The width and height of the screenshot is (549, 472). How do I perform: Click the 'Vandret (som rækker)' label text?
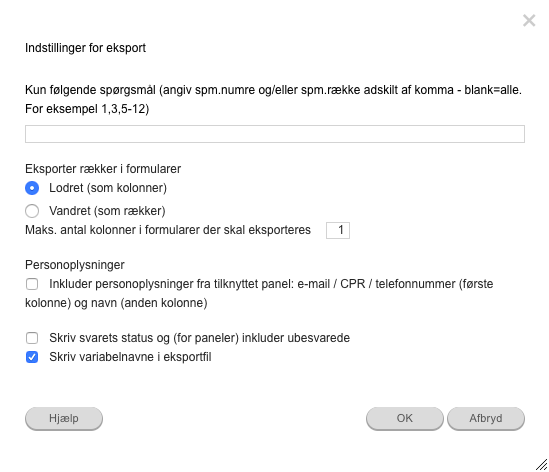107,211
